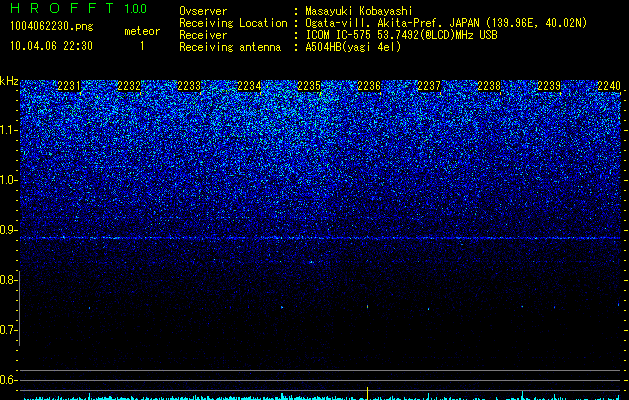This screenshot has width=629, height=400.
Task: Click the kHz axis unit label
Action: click(x=9, y=81)
